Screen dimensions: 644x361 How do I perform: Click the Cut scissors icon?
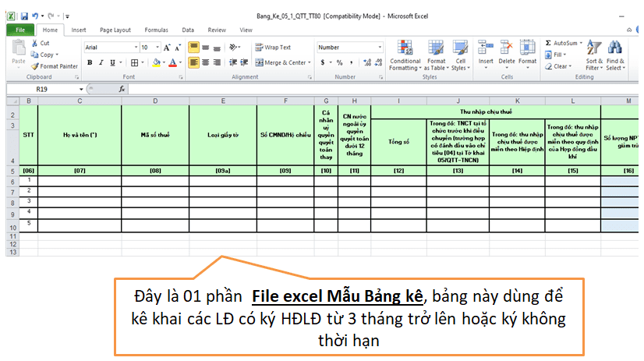click(x=41, y=43)
